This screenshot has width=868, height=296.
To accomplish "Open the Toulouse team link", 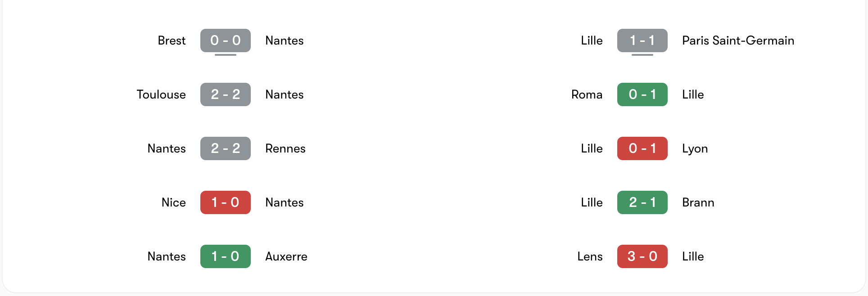I will coord(161,94).
